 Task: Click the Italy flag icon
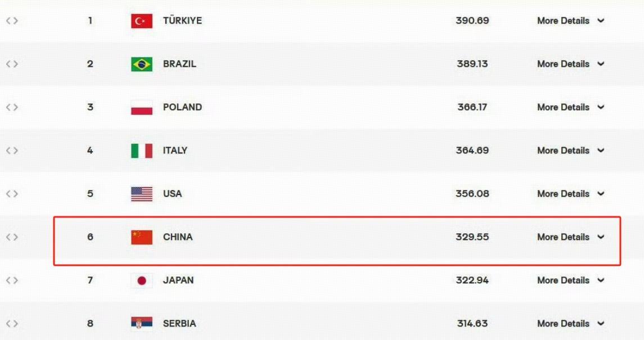(142, 151)
